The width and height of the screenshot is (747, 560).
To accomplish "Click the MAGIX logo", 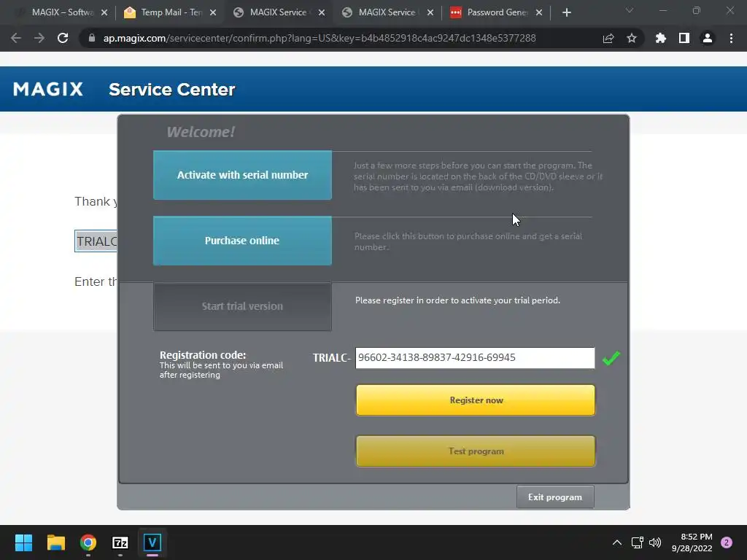I will coord(48,89).
